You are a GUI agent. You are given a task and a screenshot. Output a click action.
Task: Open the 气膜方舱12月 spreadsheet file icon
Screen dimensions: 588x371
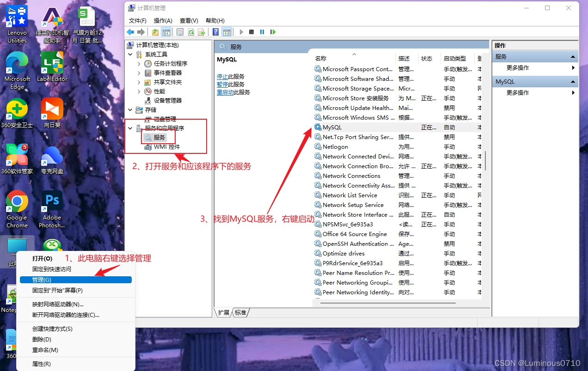tap(87, 25)
